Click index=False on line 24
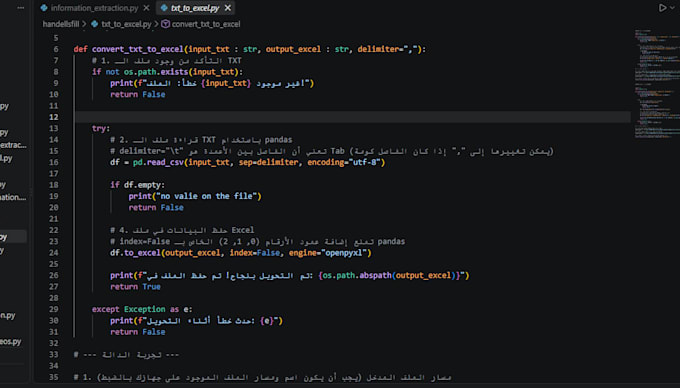680x388 pixels. [255, 253]
